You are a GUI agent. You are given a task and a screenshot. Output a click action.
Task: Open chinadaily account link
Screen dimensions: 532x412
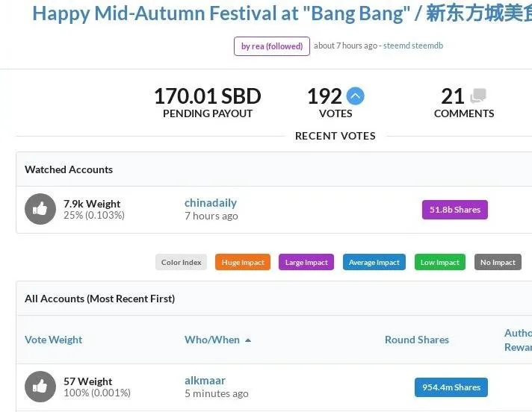pos(211,202)
